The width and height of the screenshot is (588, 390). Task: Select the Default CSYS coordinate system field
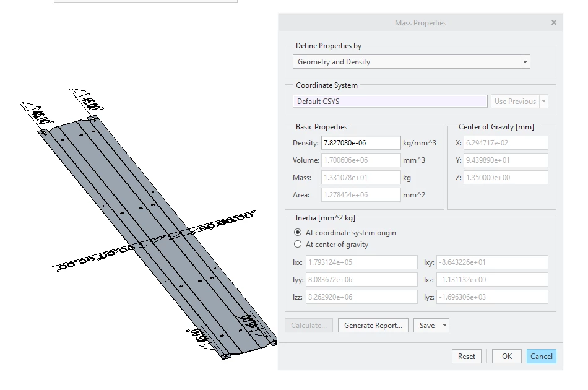tap(390, 102)
